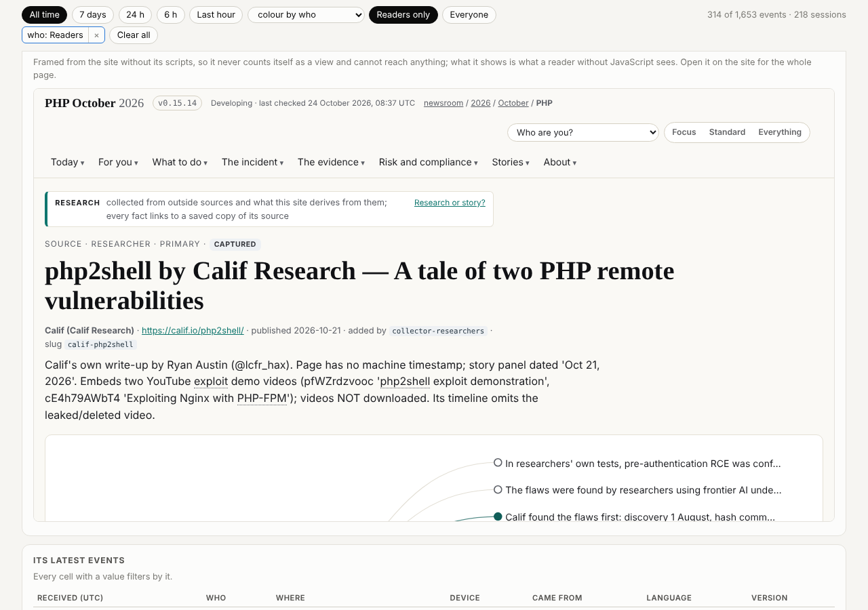Open the Stories menu
The height and width of the screenshot is (610, 868).
coord(511,162)
